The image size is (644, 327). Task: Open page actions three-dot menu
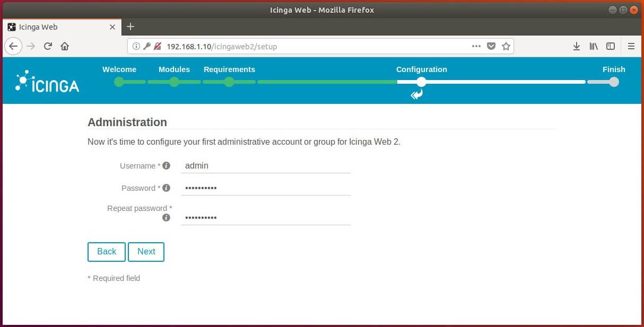point(476,46)
